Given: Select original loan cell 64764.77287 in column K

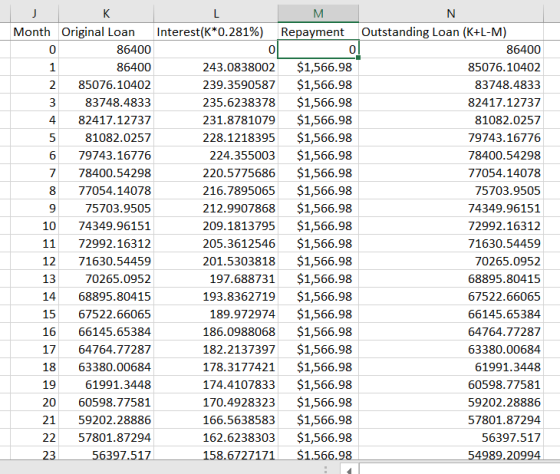Looking at the screenshot, I should click(x=106, y=349).
